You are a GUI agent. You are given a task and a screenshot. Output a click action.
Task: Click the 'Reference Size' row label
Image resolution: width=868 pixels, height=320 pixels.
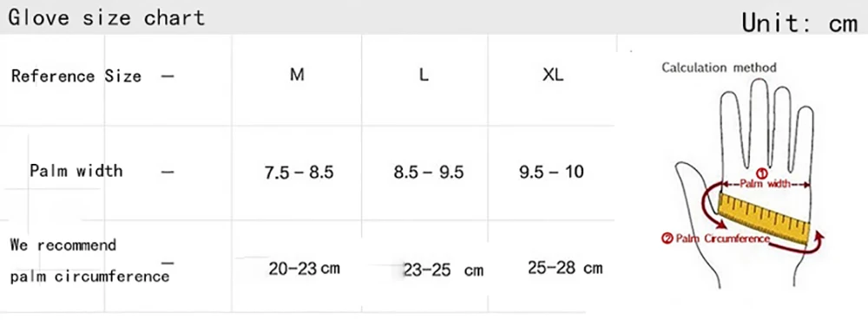pos(76,75)
